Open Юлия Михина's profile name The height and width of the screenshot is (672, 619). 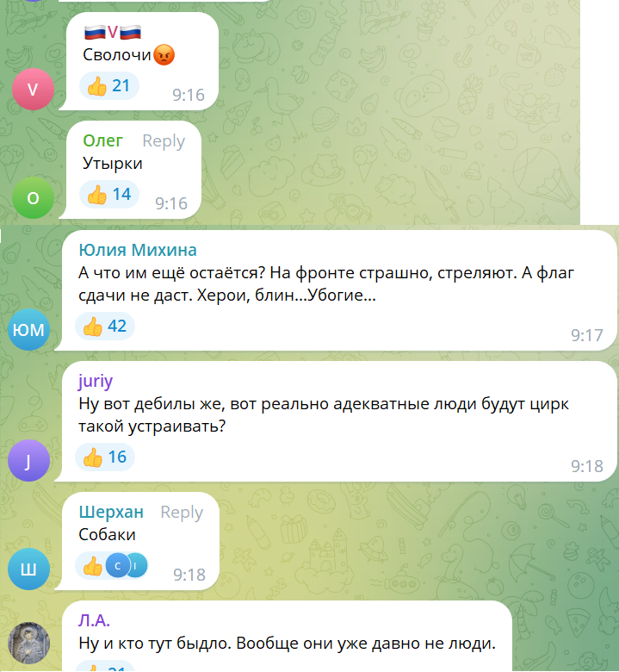click(x=138, y=250)
